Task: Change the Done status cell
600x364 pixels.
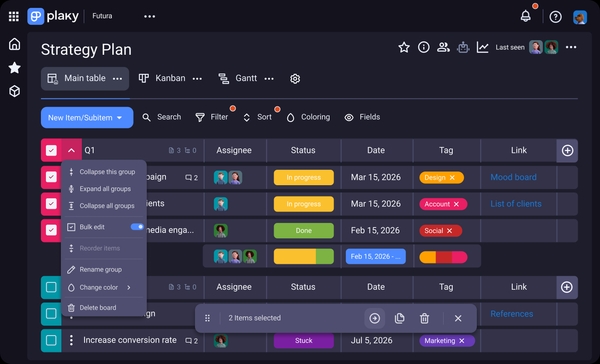Action: tap(303, 230)
